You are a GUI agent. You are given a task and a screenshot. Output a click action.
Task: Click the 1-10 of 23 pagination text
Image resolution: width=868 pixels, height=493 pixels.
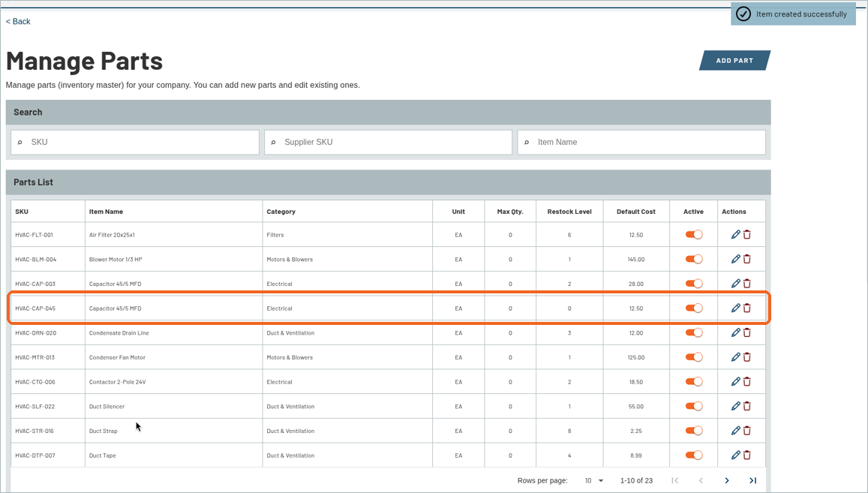636,481
